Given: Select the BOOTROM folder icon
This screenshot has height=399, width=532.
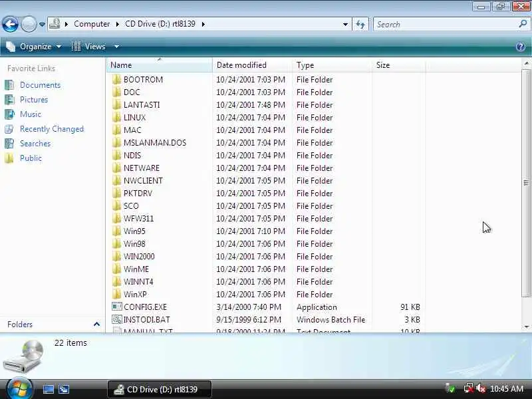Looking at the screenshot, I should click(116, 79).
